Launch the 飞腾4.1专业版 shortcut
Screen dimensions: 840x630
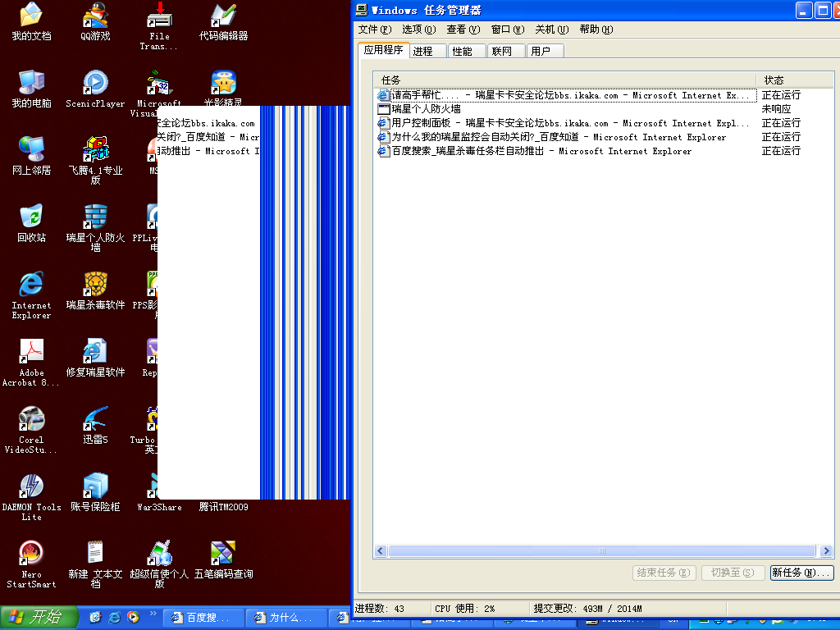(95, 160)
